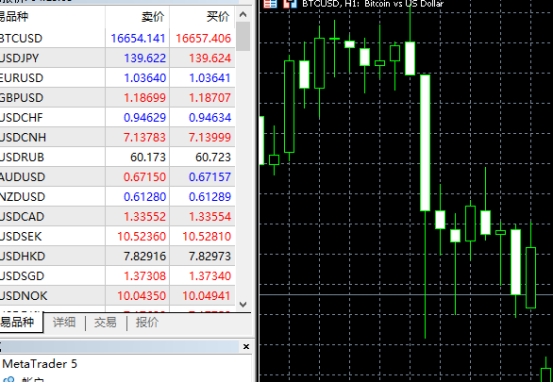Select the USDCNH symbol row
This screenshot has width=554, height=383.
click(x=117, y=137)
